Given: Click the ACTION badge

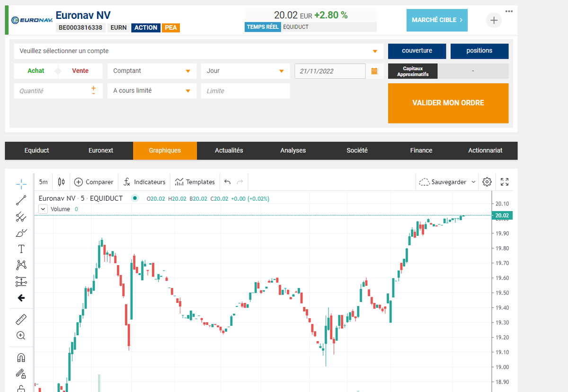Looking at the screenshot, I should (x=146, y=28).
